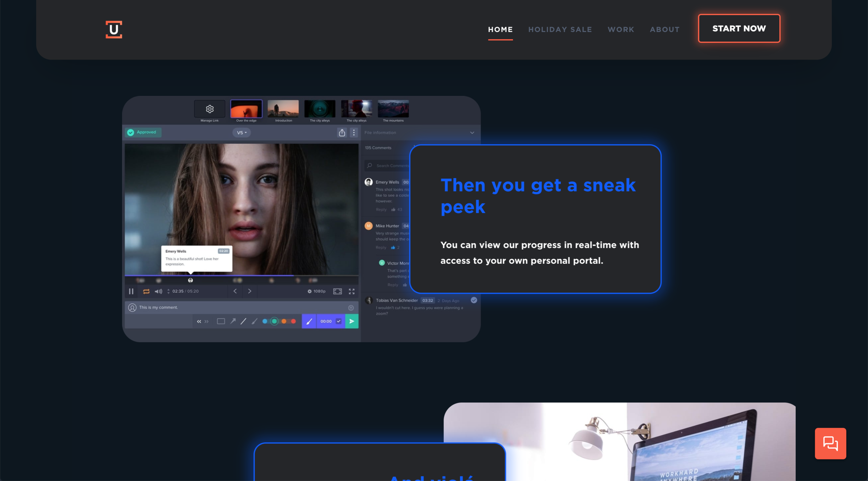Toggle Tobias Van Schneider comment checkmark
This screenshot has width=868, height=481.
(x=474, y=300)
